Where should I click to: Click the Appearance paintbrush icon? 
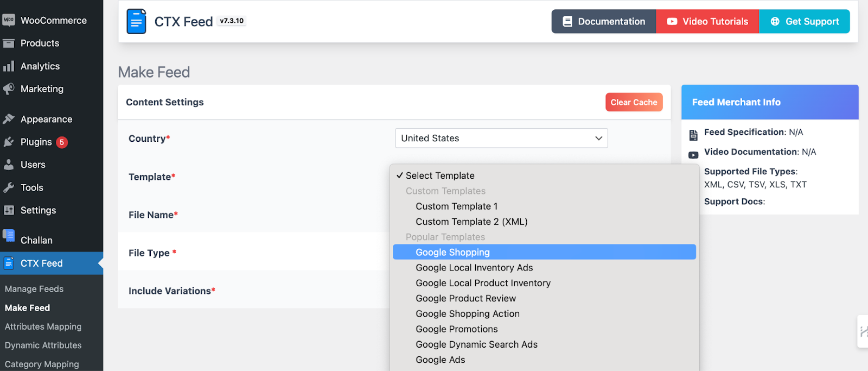9,119
